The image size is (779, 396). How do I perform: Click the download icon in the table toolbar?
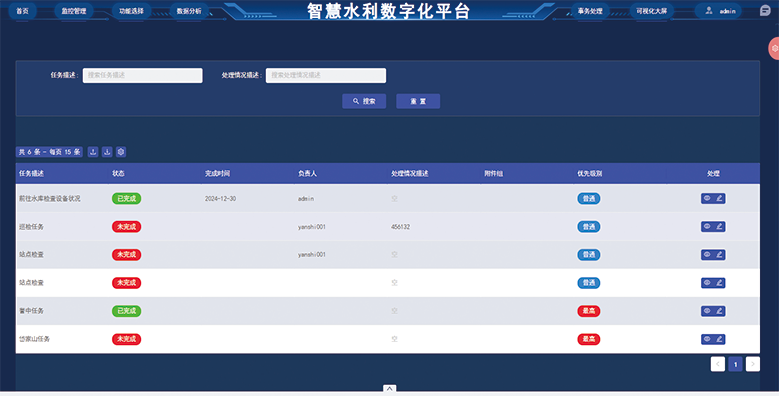(107, 152)
